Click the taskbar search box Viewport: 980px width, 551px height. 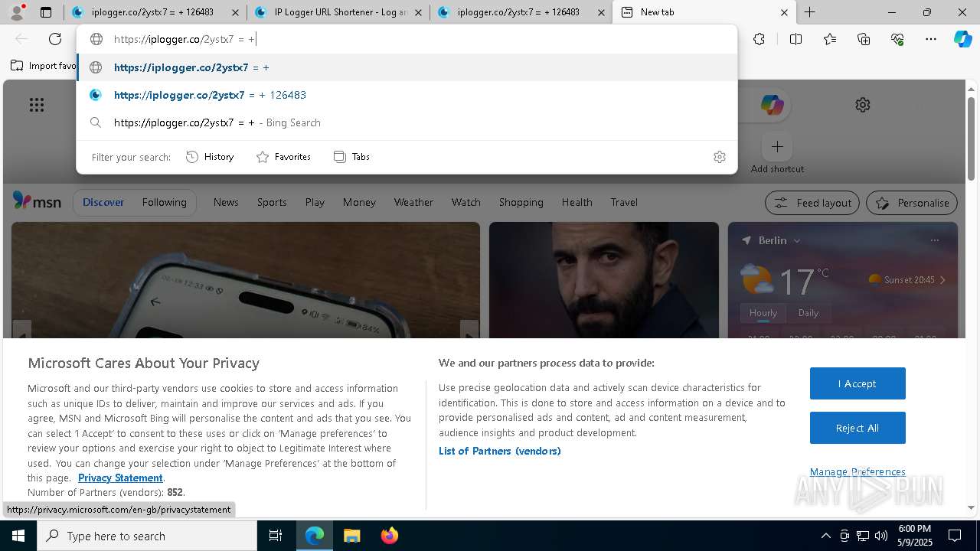pos(147,536)
